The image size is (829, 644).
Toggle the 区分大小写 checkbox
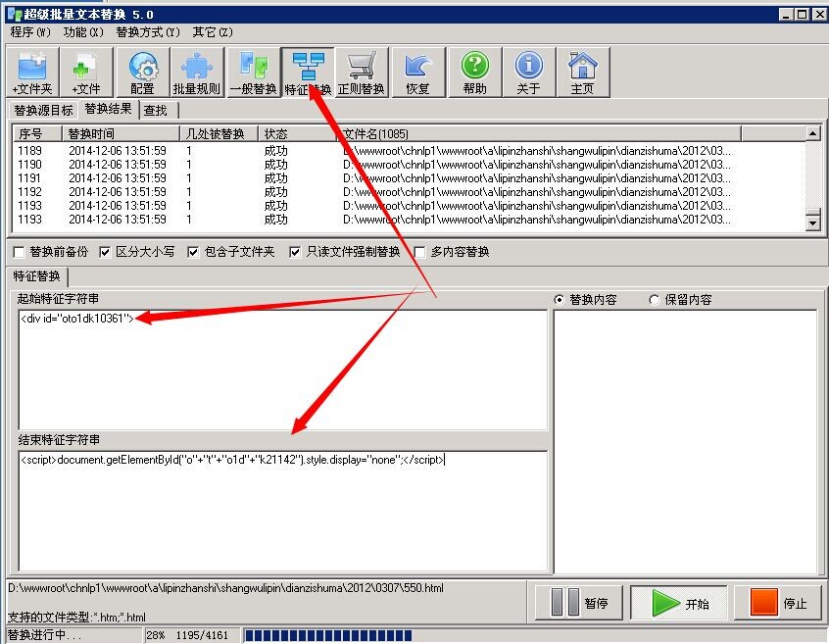[x=106, y=252]
